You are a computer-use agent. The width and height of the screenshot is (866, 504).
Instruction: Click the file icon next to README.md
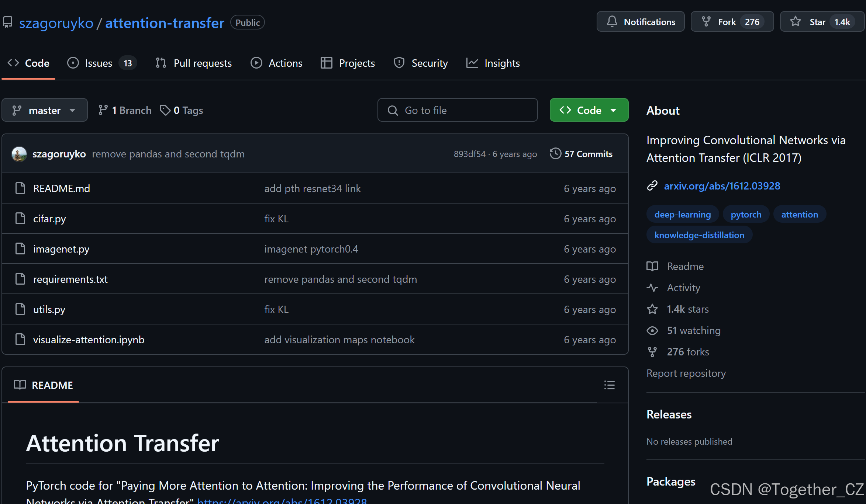[20, 188]
